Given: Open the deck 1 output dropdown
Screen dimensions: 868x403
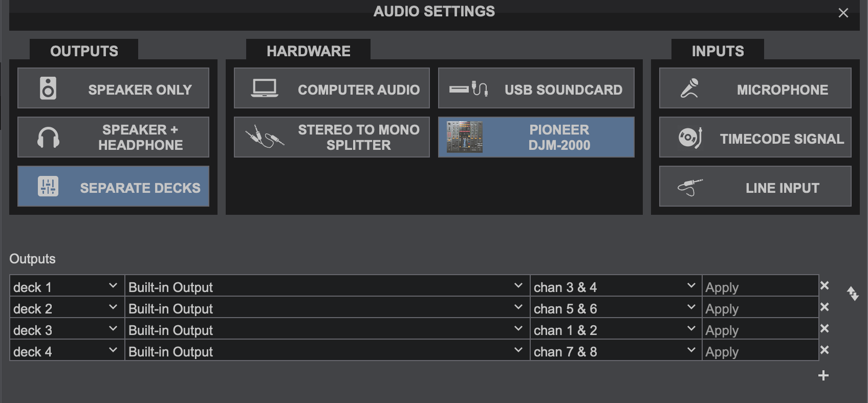Looking at the screenshot, I should point(67,286).
